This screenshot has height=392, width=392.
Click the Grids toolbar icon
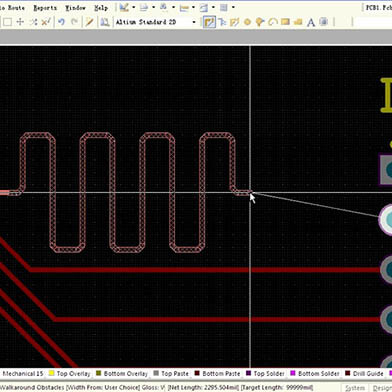point(224,7)
